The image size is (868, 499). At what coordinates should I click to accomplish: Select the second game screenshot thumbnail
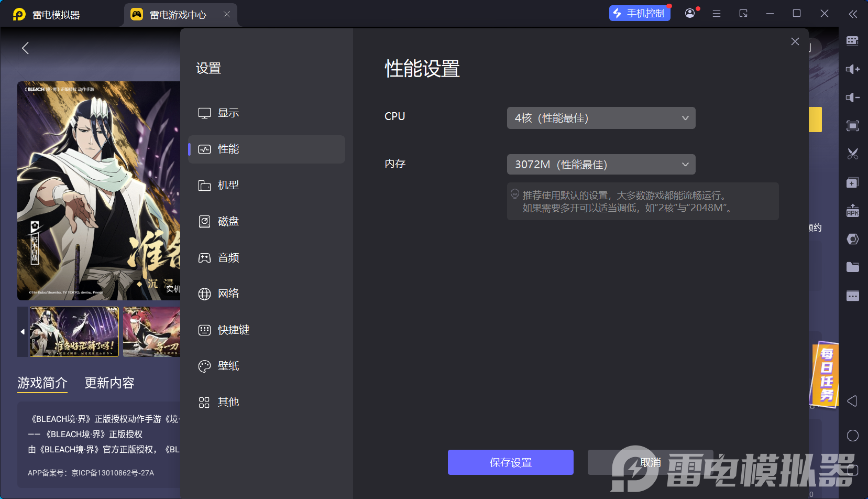[151, 332]
